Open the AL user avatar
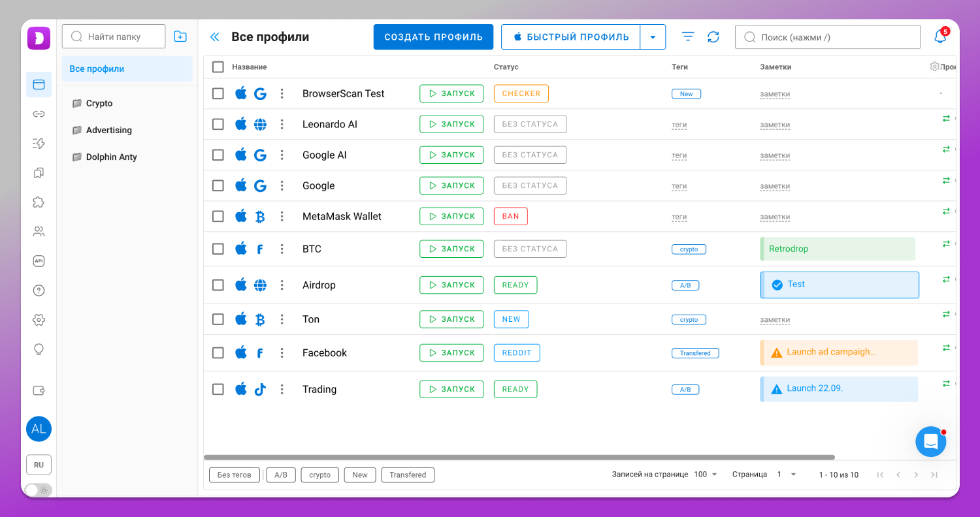 [x=39, y=429]
